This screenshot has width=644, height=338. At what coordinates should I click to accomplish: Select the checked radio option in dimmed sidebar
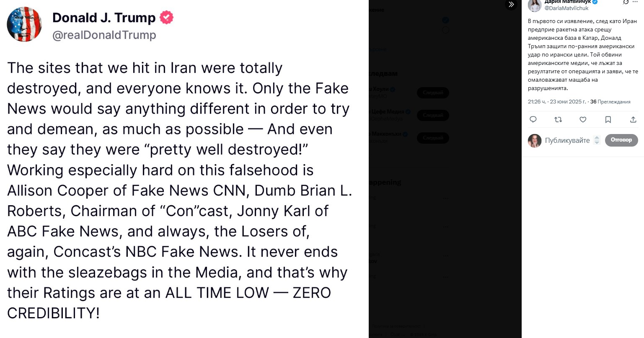pyautogui.click(x=445, y=20)
